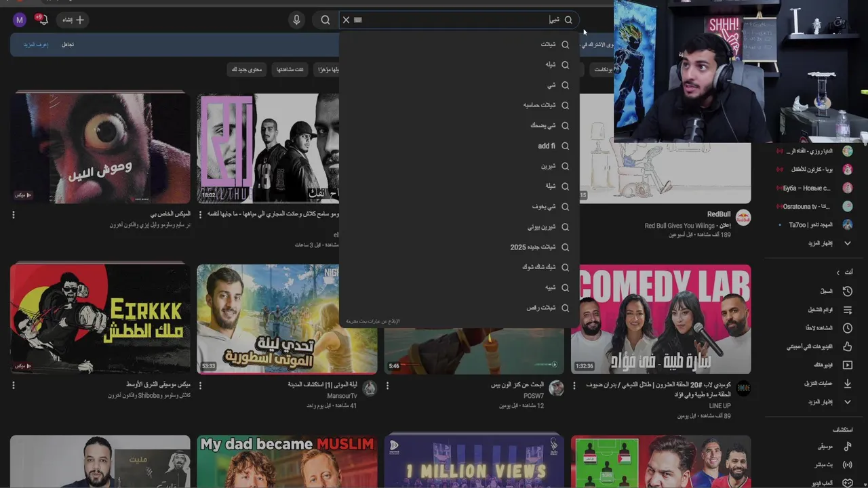Open the notifications bell with 9+ badge
This screenshot has height=488, width=868.
click(x=43, y=20)
